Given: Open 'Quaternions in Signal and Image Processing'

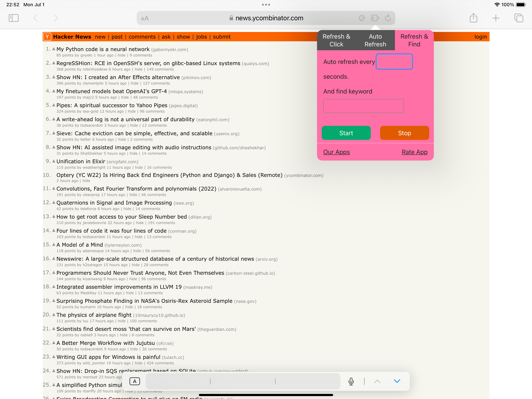Looking at the screenshot, I should (114, 203).
